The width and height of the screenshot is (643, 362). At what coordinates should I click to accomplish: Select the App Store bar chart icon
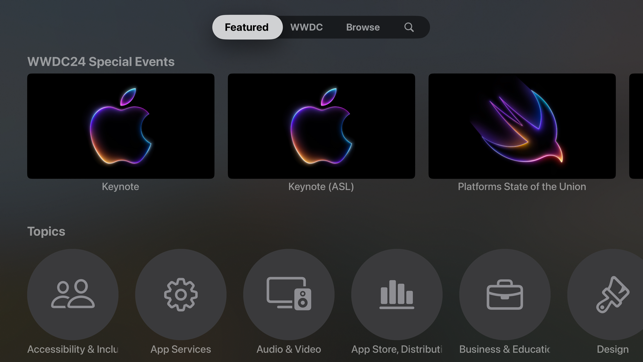point(397,294)
